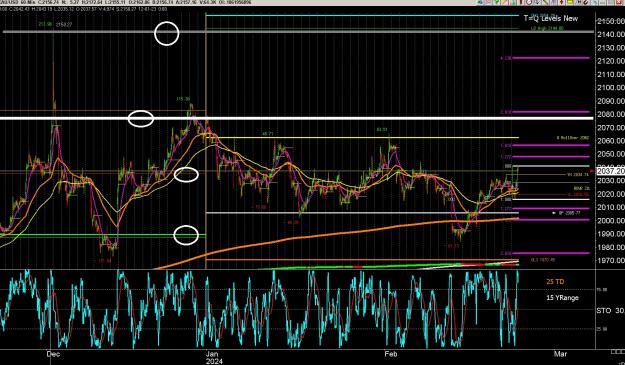625x365 pixels.
Task: Click the red X toolbar icon at top right
Action: click(619, 2)
